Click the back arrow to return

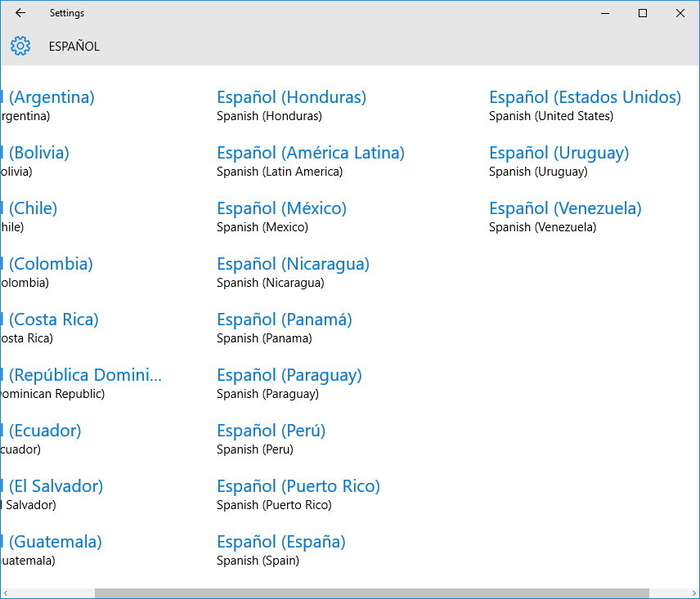pos(19,12)
